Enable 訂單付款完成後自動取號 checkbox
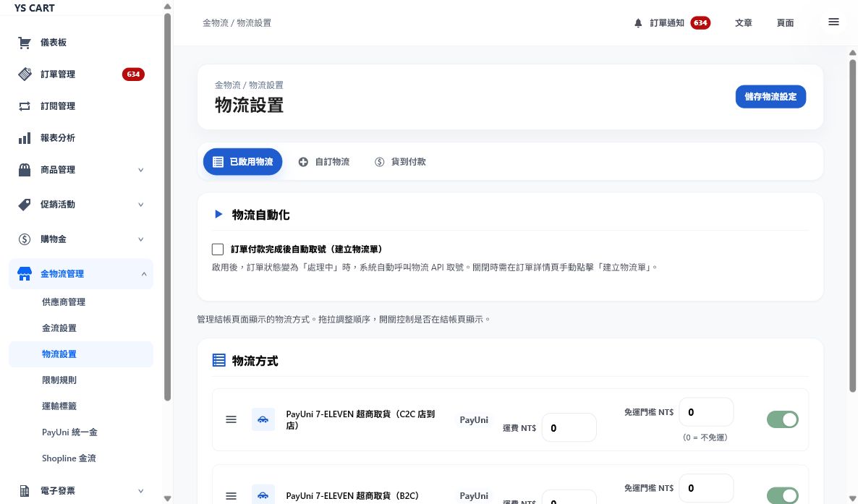858x504 pixels. (x=218, y=249)
